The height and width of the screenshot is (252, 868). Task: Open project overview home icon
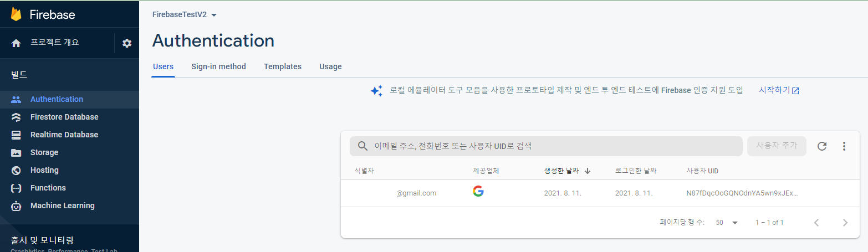[x=16, y=43]
